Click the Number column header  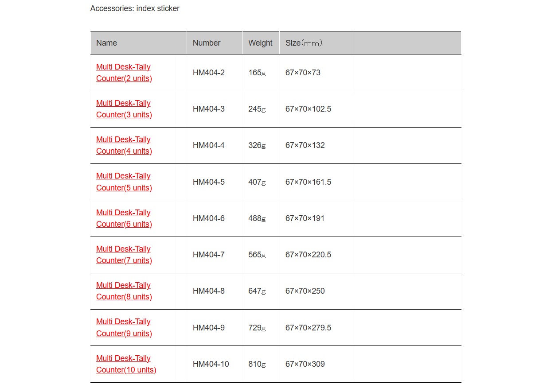215,43
